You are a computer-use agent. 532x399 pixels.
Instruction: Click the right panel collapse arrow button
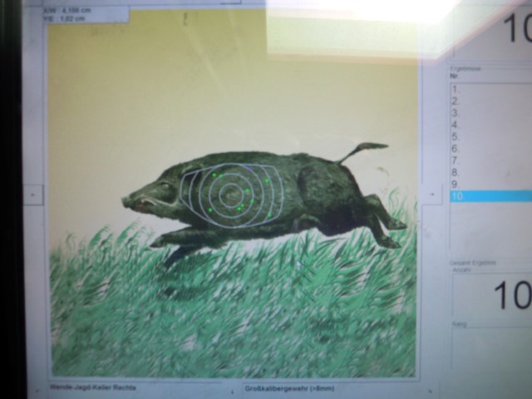click(431, 193)
